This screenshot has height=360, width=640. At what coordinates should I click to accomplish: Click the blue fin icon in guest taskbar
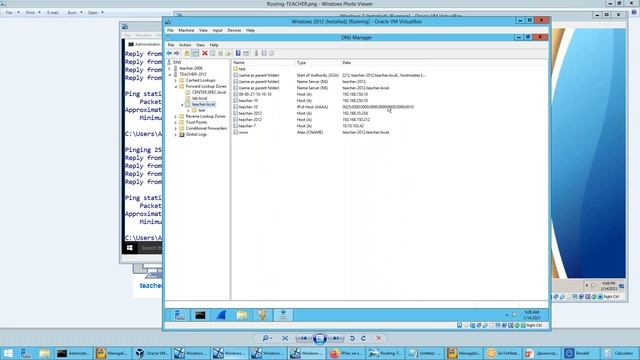click(x=221, y=315)
